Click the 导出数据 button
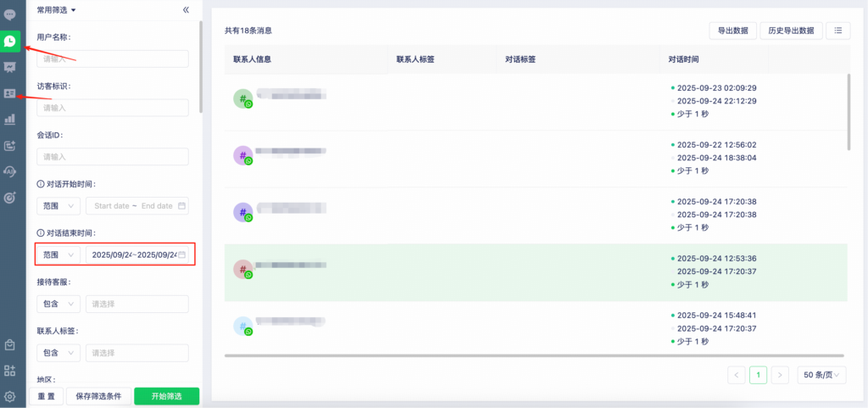Viewport: 868px width, 408px height. (732, 31)
